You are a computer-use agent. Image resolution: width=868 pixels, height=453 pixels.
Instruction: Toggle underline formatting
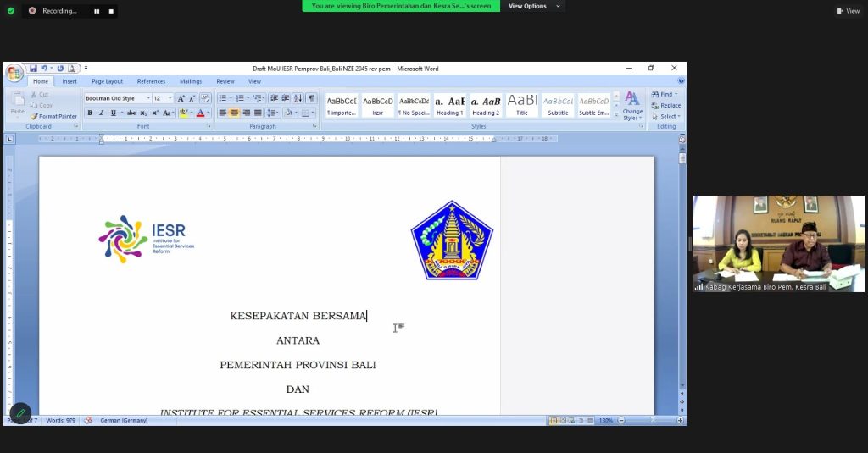[114, 113]
